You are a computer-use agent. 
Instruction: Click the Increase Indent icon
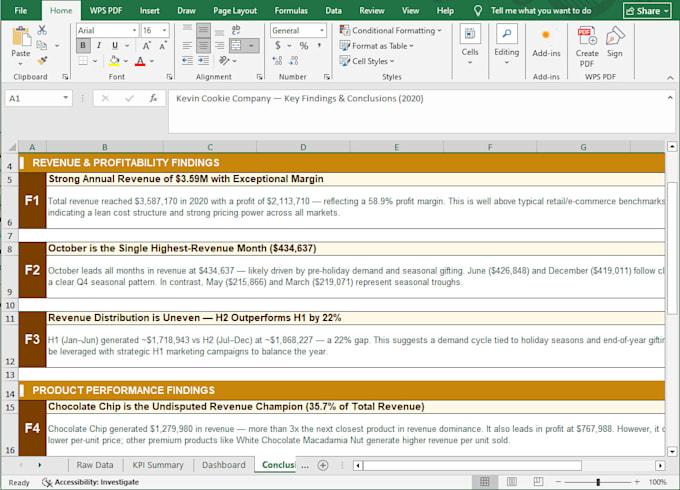(x=203, y=61)
